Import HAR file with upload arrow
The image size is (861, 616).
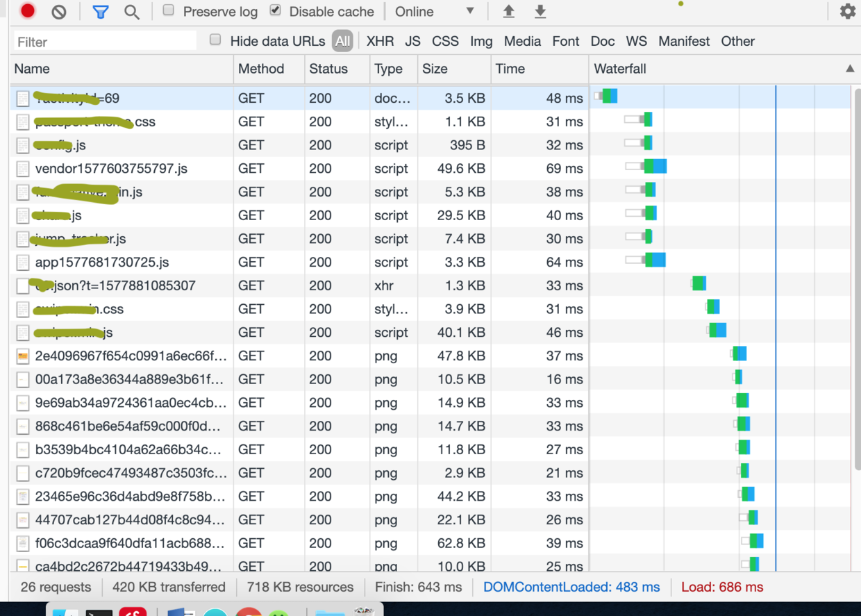coord(509,11)
